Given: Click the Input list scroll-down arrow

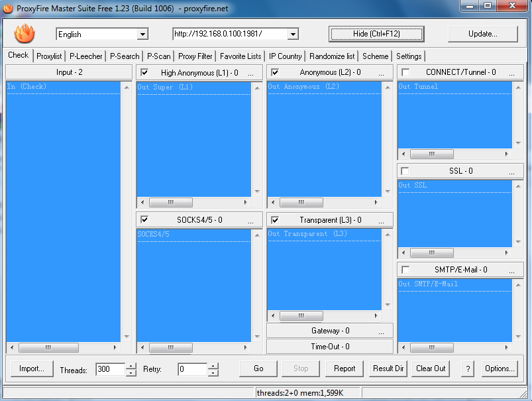Looking at the screenshot, I should [127, 337].
